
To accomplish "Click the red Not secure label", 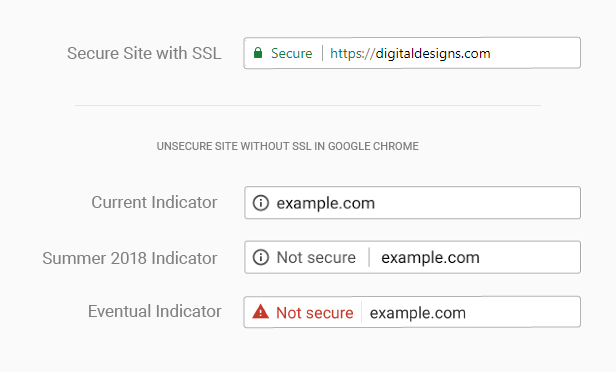I will click(x=315, y=313).
